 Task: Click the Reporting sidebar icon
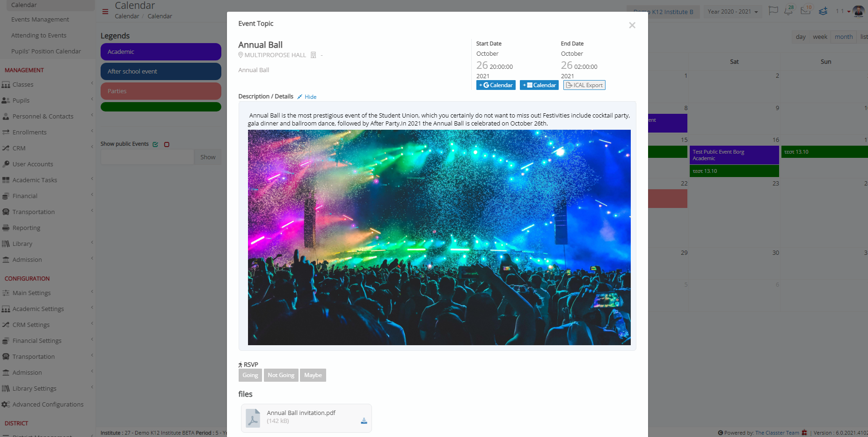6,228
